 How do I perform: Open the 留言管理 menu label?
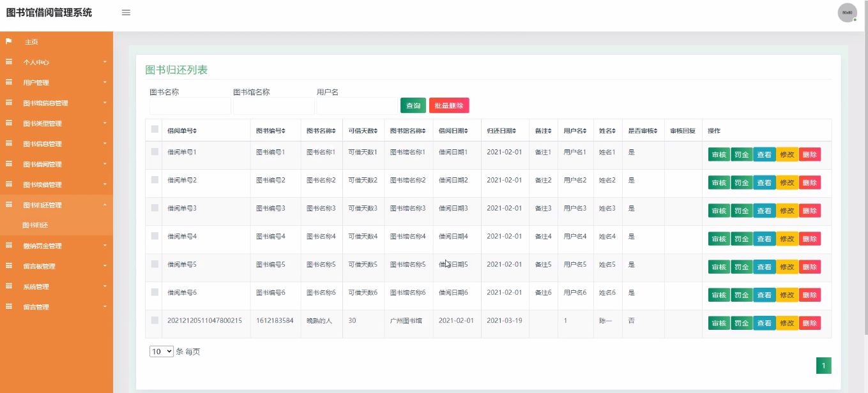(x=36, y=307)
